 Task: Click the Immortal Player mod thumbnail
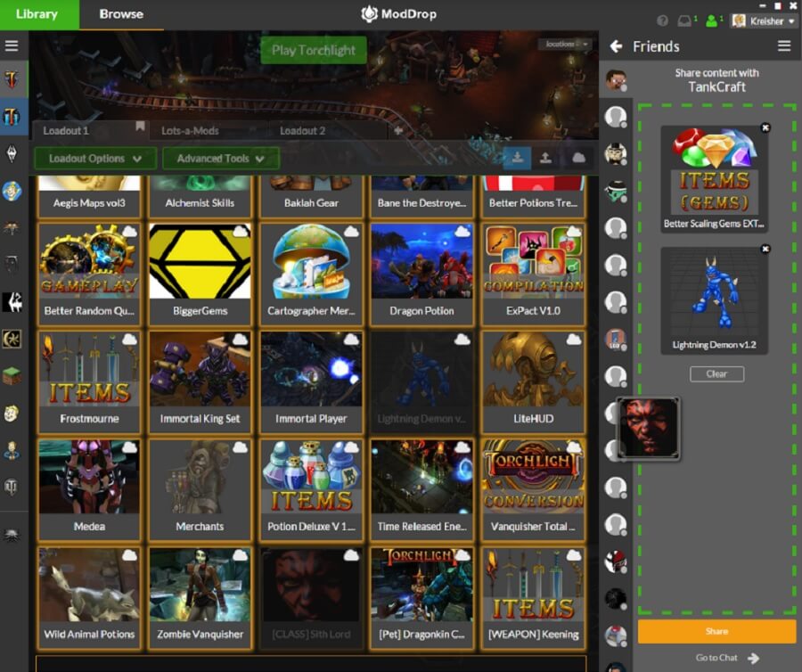(311, 369)
